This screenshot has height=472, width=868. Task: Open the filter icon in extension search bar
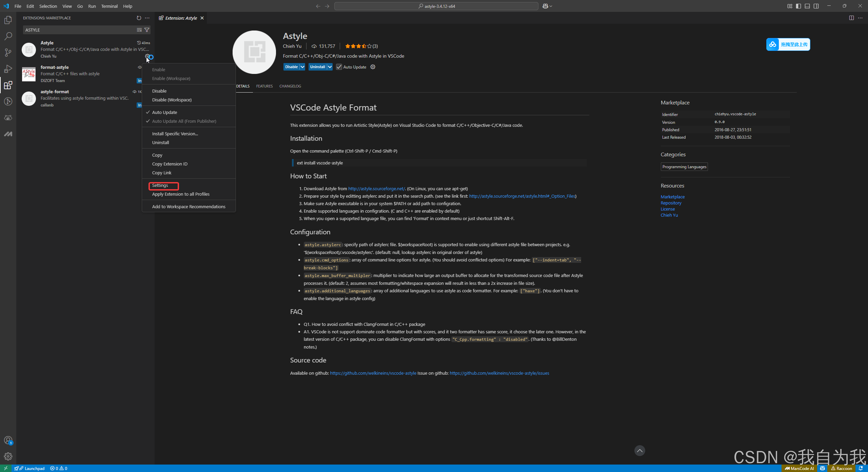147,30
